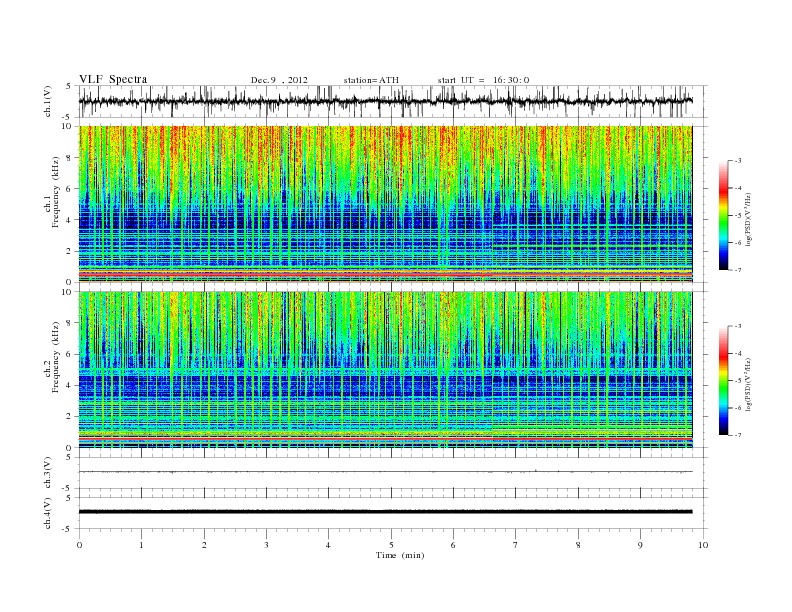Image resolution: width=792 pixels, height=612 pixels.
Task: Click the "-7" tick of the lower colorbar
Action: coord(737,435)
